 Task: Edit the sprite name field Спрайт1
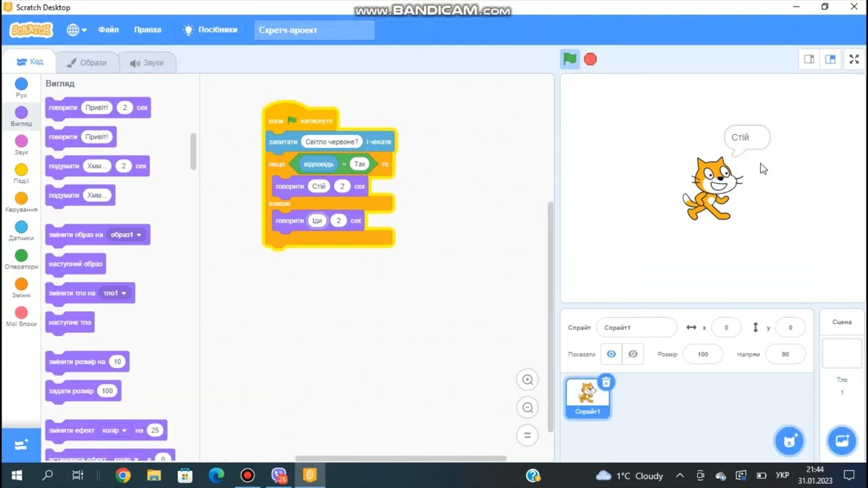click(636, 327)
